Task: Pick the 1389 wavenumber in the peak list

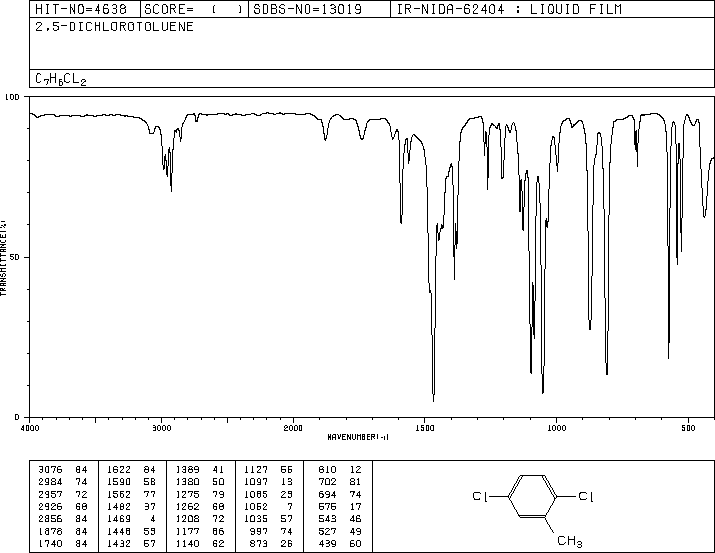Action: pos(187,470)
